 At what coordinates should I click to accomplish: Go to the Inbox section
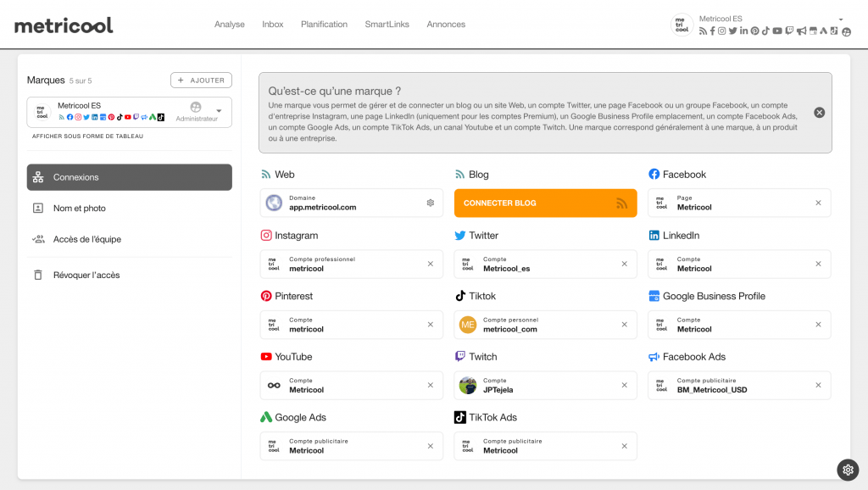point(273,25)
